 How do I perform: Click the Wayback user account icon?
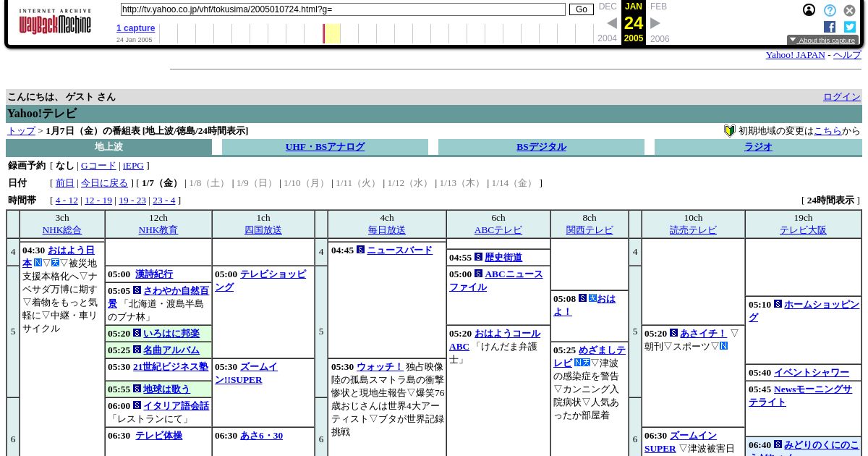pyautogui.click(x=809, y=10)
